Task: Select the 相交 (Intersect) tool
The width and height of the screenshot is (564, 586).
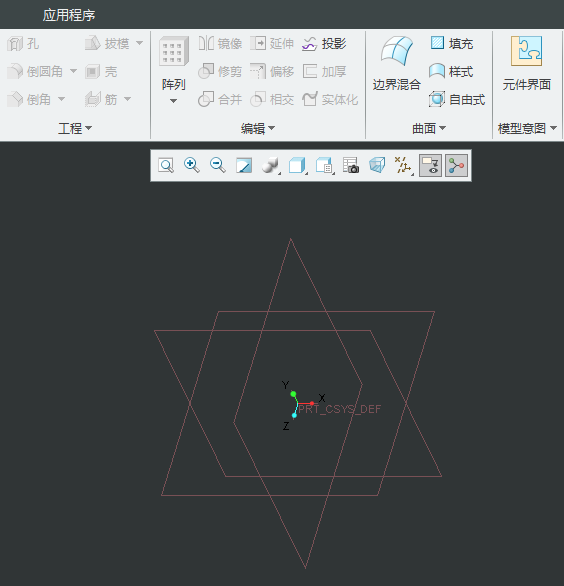Action: tap(272, 99)
